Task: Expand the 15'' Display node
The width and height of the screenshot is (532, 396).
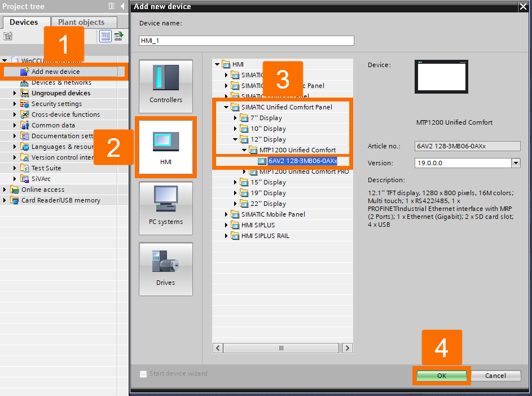Action: coord(235,182)
